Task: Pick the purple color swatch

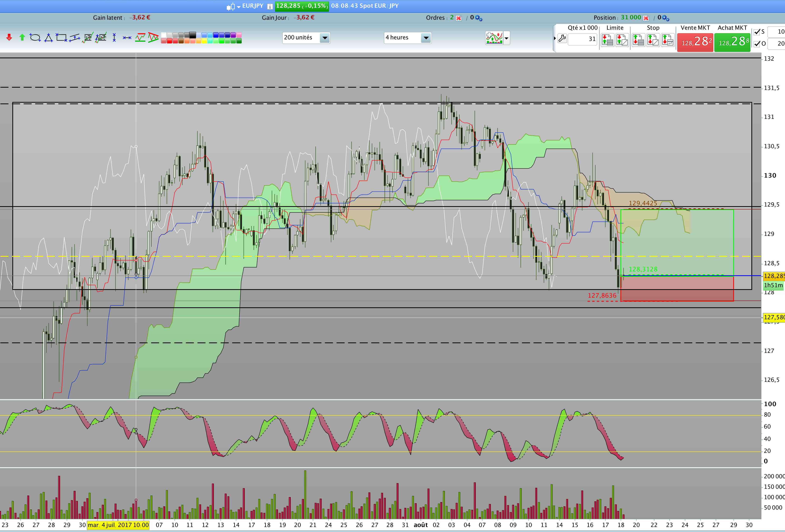Action: click(233, 35)
